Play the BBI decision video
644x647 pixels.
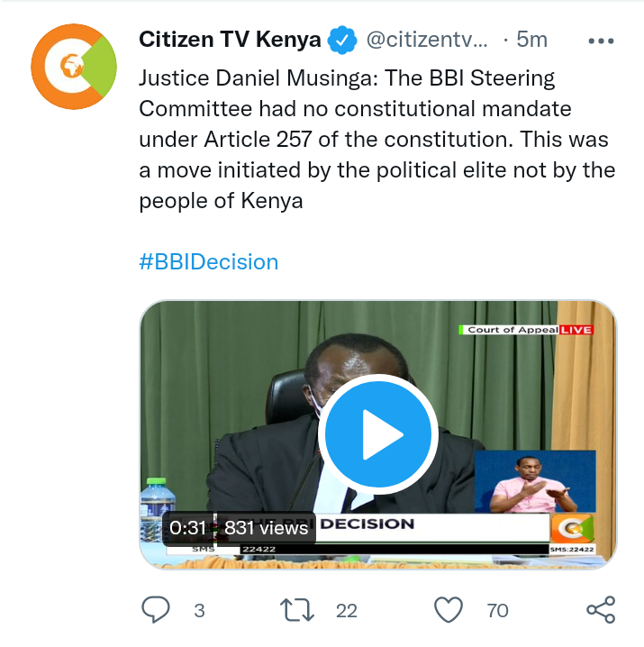coord(378,434)
